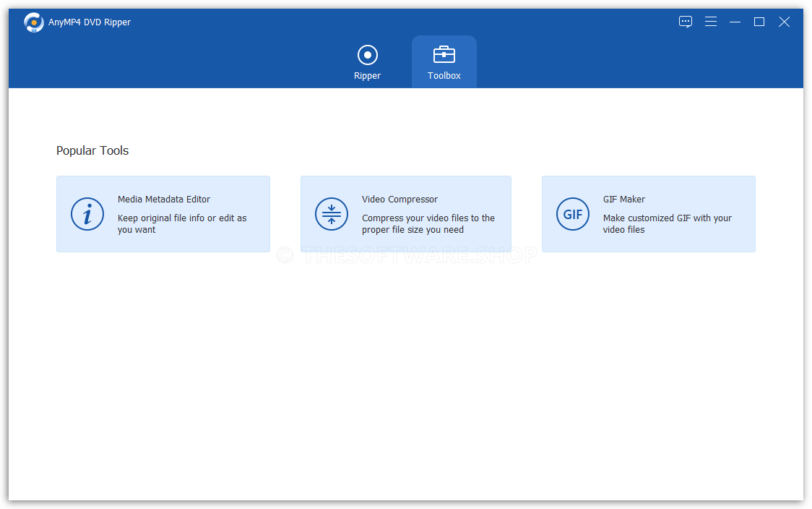Open the Media Metadata Editor title

(x=164, y=200)
